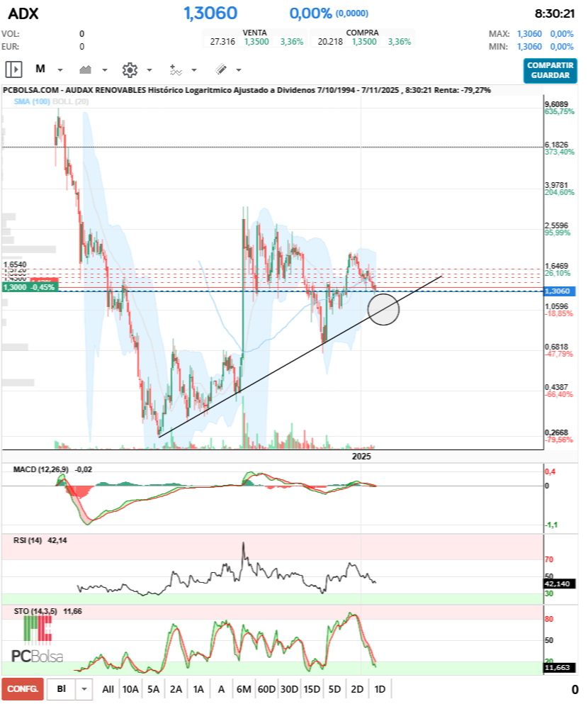This screenshot has height=704, width=588.
Task: Click the green 1,3000 -0,45% label
Action: 30,287
